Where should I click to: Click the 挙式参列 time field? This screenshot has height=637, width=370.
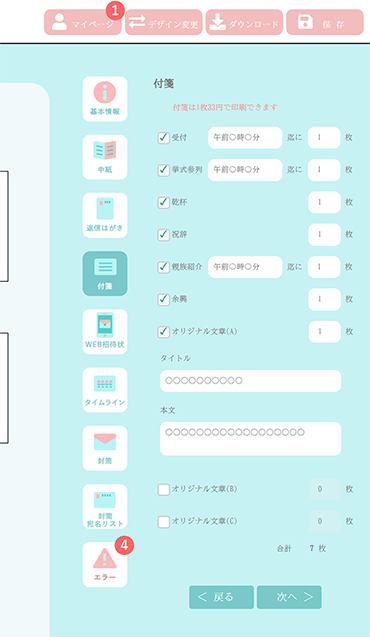click(x=245, y=170)
